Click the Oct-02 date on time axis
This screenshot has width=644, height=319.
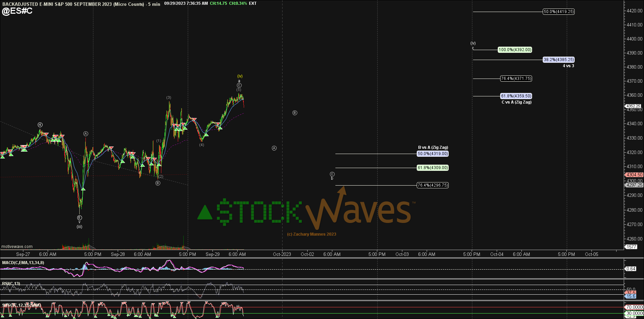pyautogui.click(x=307, y=254)
